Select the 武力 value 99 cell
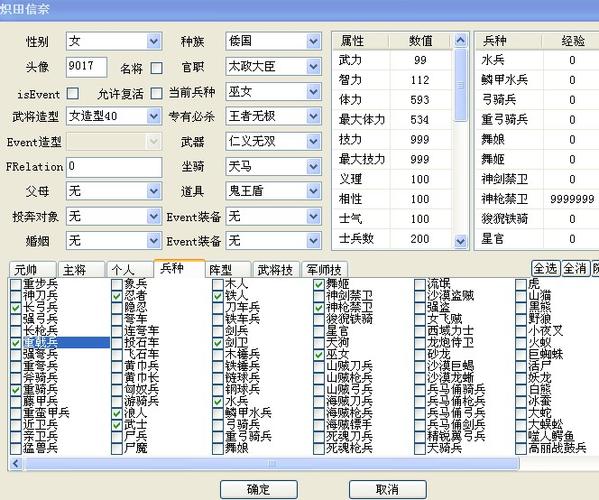599x500 pixels. pos(420,60)
